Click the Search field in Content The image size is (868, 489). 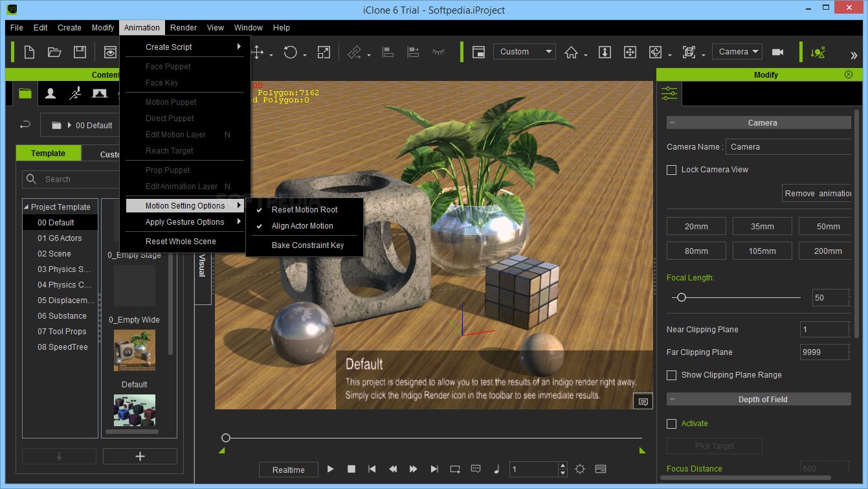click(71, 179)
